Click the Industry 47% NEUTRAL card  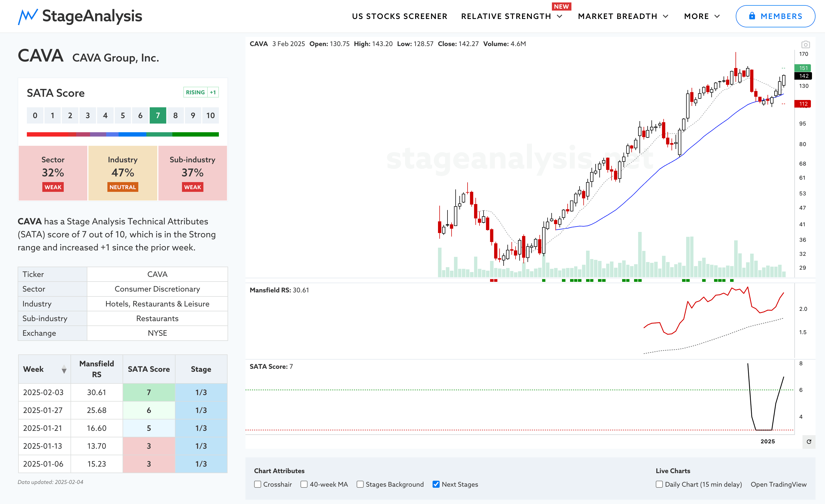pyautogui.click(x=123, y=173)
